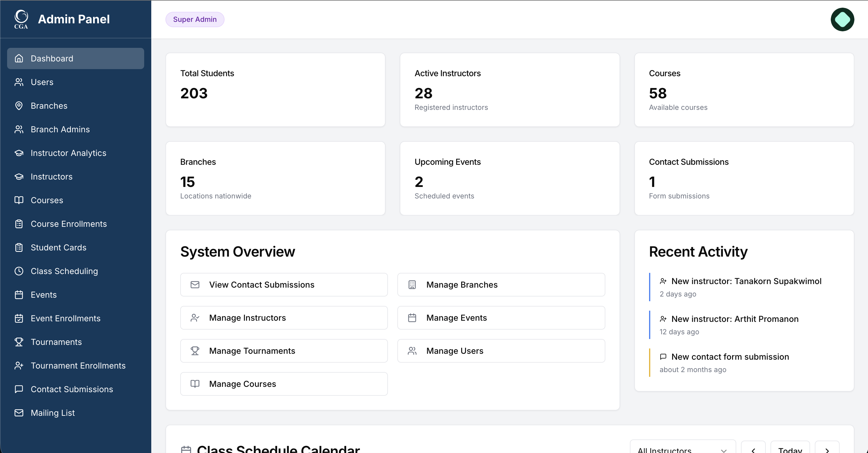Open the profile avatar in the top right

coord(842,19)
